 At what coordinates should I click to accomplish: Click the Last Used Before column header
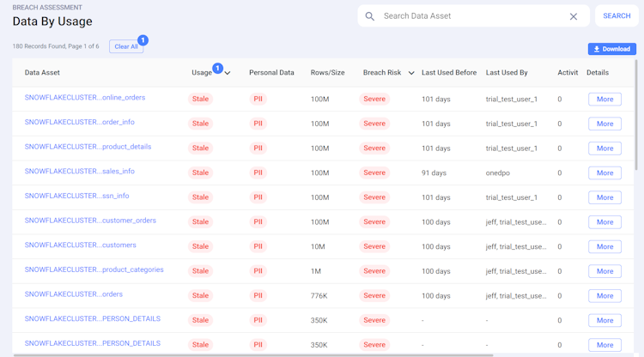tap(449, 73)
